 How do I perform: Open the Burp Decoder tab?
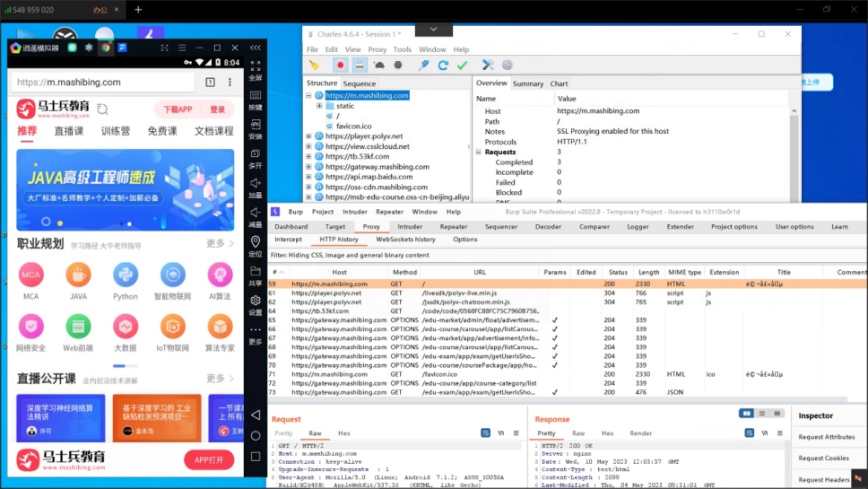tap(548, 226)
